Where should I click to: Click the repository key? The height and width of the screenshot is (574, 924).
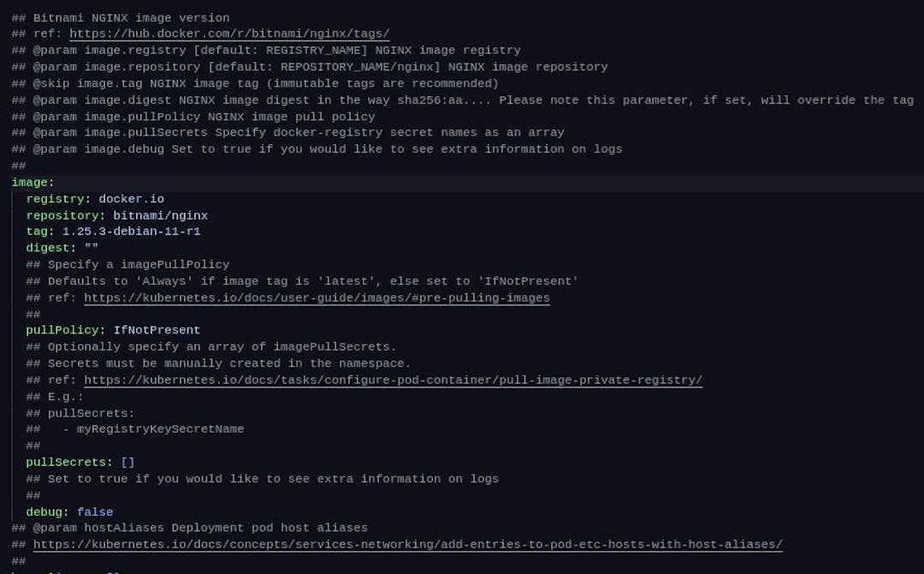click(62, 216)
